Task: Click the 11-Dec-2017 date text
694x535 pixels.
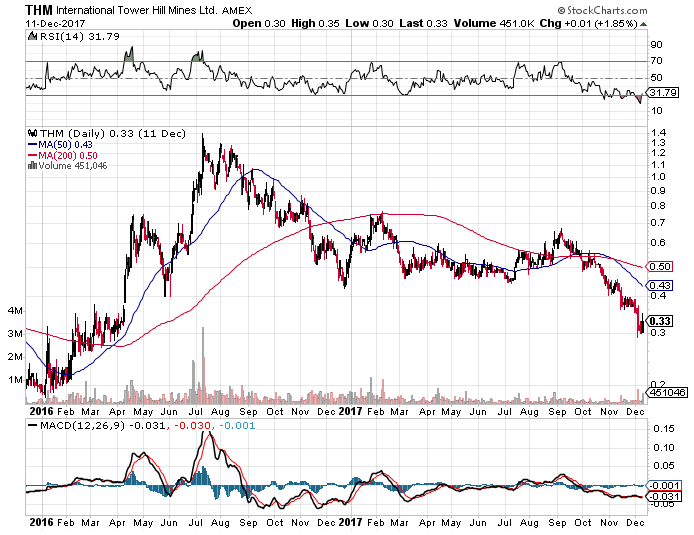Action: [x=55, y=23]
